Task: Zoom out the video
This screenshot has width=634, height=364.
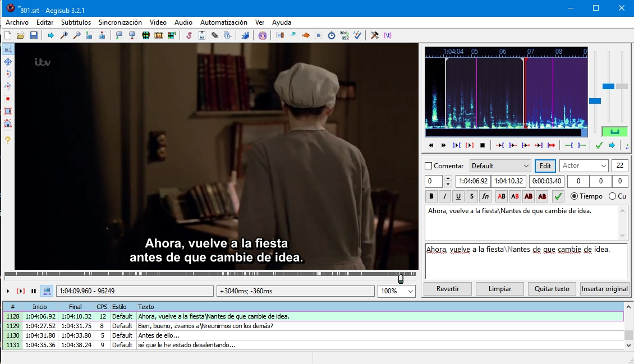Action: (76, 35)
